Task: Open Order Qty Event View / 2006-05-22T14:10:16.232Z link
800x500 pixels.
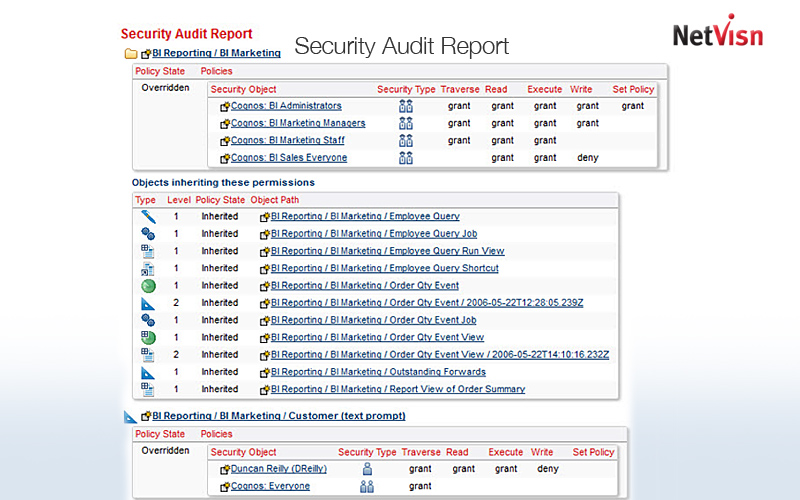Action: click(x=440, y=355)
